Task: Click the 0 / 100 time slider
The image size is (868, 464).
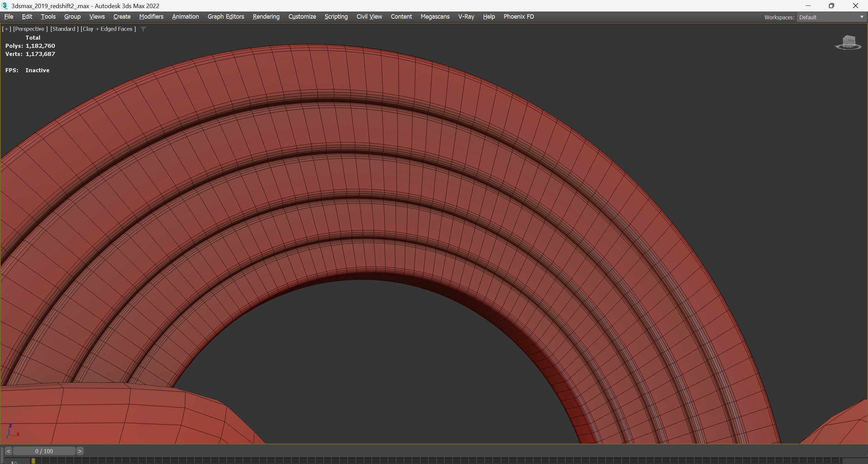Action: [x=44, y=451]
